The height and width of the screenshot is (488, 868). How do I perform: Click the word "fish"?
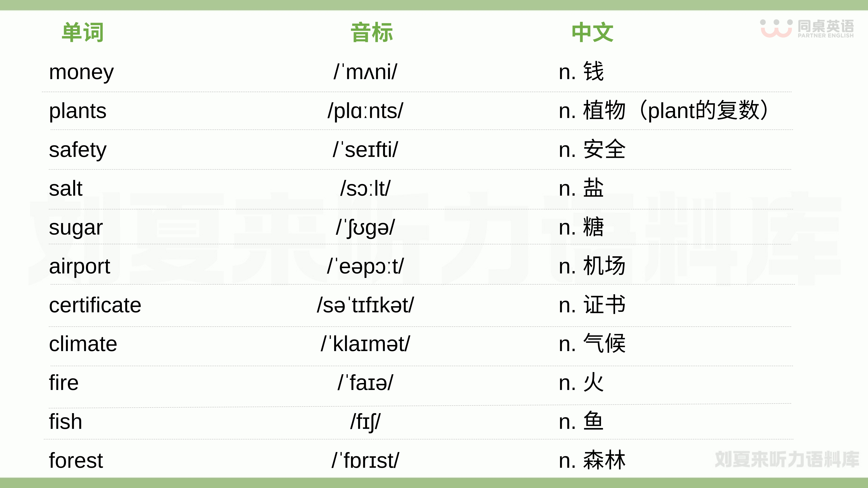65,422
